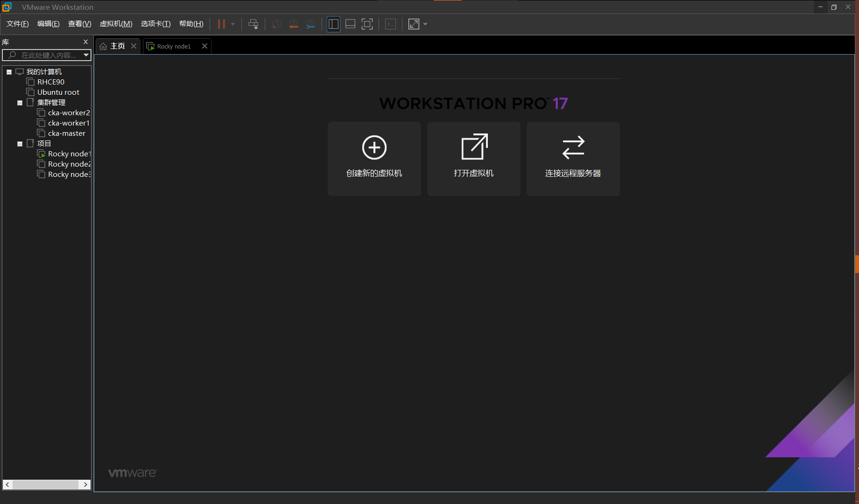
Task: Toggle the library sidebar visibility button
Action: pyautogui.click(x=333, y=24)
